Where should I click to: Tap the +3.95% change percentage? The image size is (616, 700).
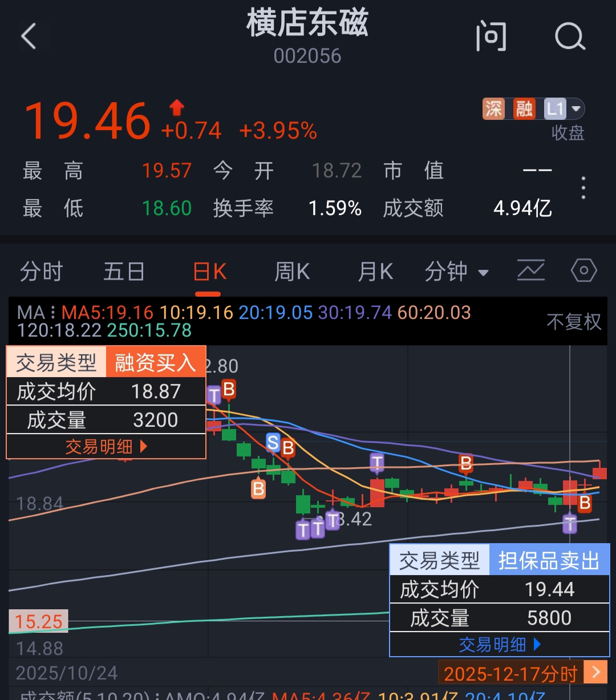coord(278,131)
